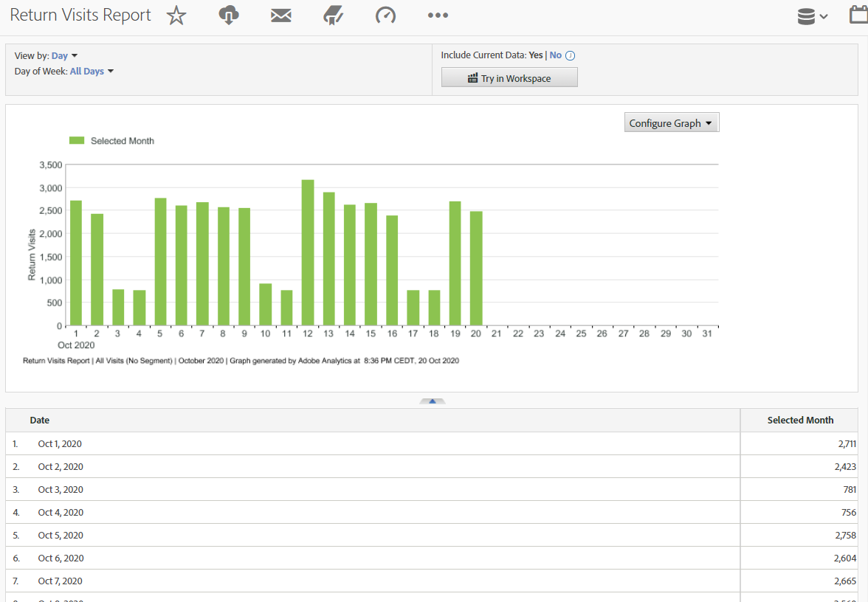Click the bookmark icon in the toolbar
868x602 pixels.
tap(334, 15)
